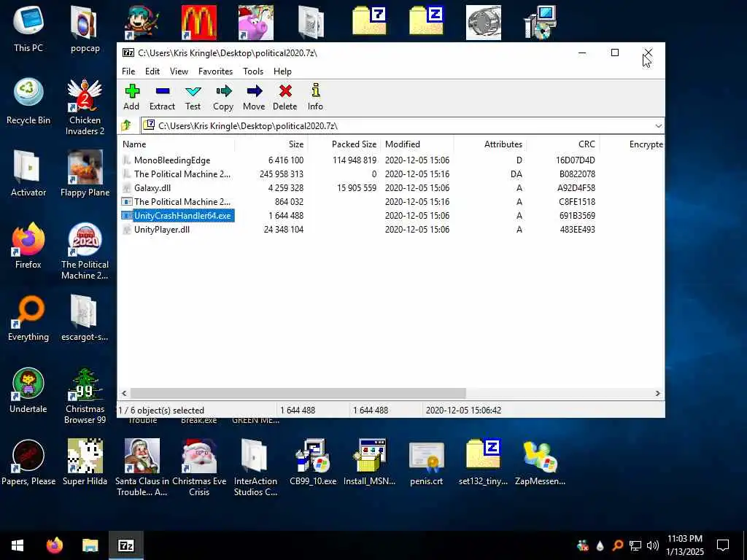Select the Super Hilda desktop icon

pyautogui.click(x=85, y=462)
